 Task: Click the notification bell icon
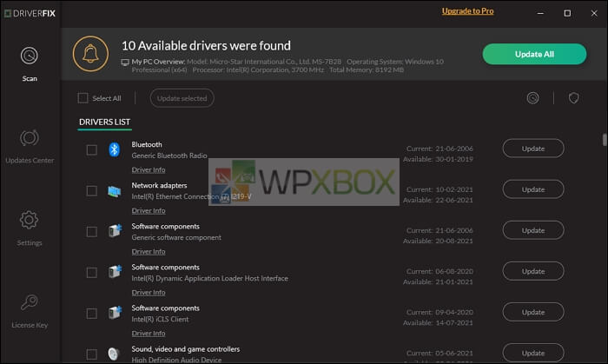pyautogui.click(x=90, y=54)
